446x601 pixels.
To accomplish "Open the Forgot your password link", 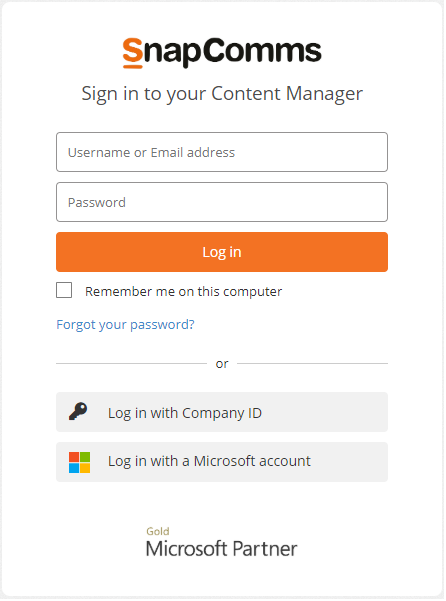I will tap(125, 325).
